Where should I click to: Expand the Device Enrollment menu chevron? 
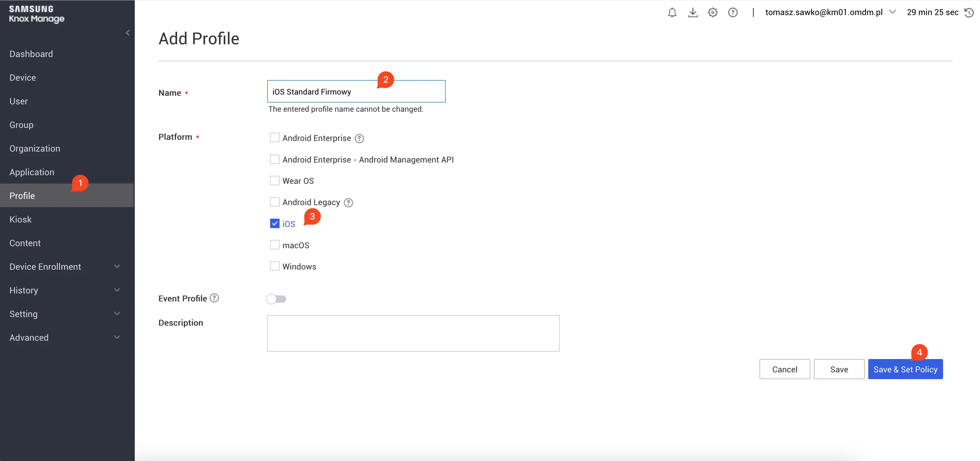pos(117,266)
